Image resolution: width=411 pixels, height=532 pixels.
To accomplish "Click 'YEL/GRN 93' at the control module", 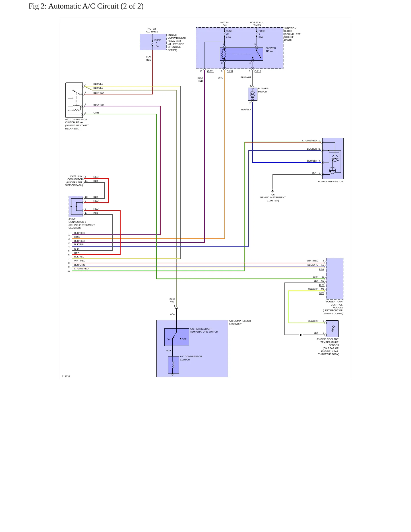I will [x=316, y=289].
